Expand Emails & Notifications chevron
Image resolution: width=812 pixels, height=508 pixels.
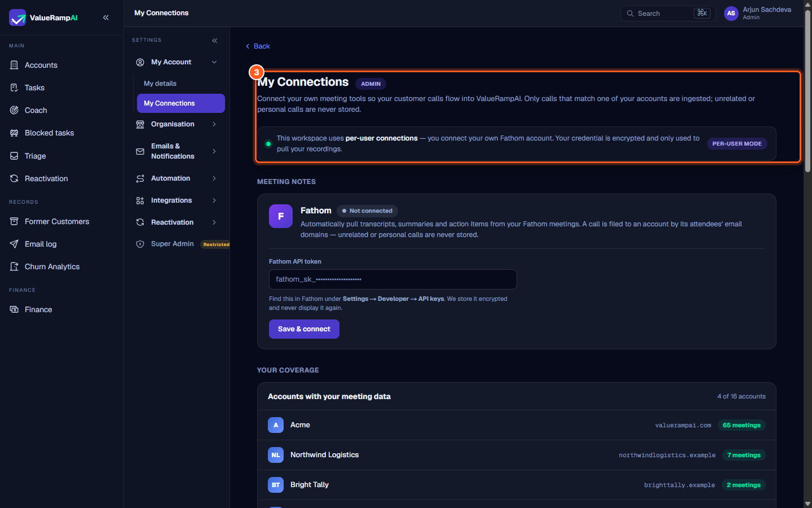(214, 151)
